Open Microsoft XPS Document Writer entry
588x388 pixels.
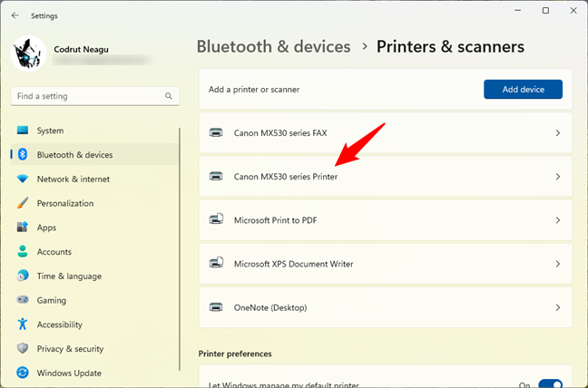[385, 264]
